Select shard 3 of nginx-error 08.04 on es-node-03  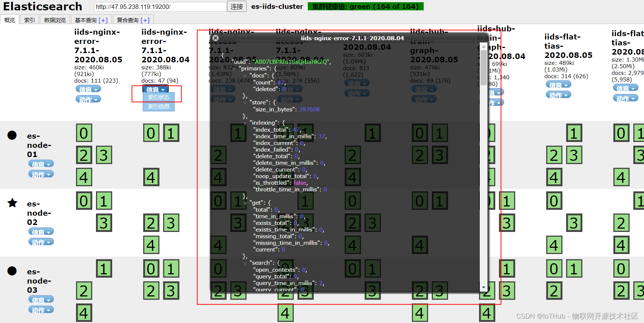pos(171,291)
